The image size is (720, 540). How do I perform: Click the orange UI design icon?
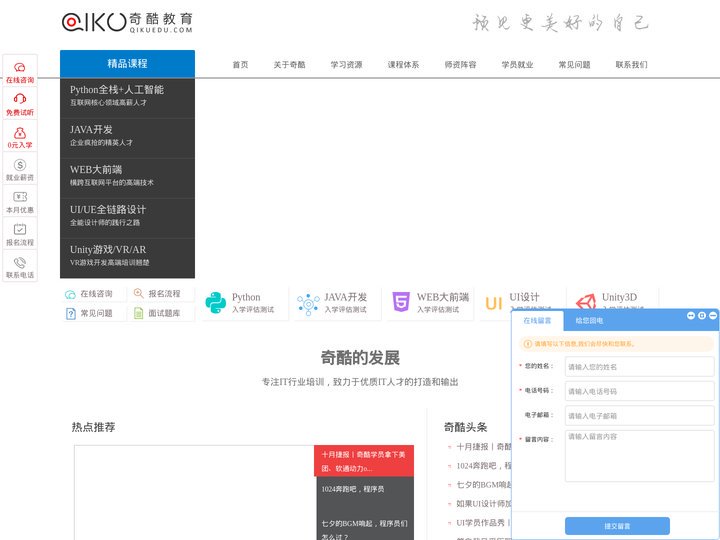494,304
